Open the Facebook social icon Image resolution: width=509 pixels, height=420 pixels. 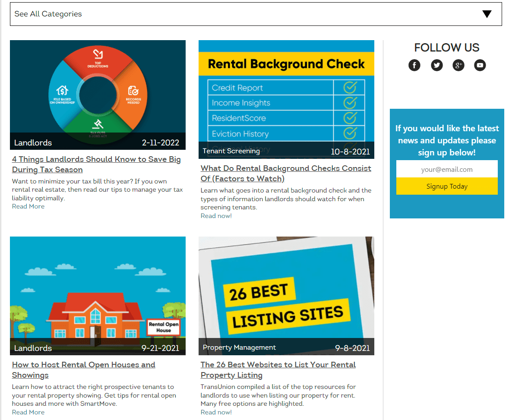414,65
